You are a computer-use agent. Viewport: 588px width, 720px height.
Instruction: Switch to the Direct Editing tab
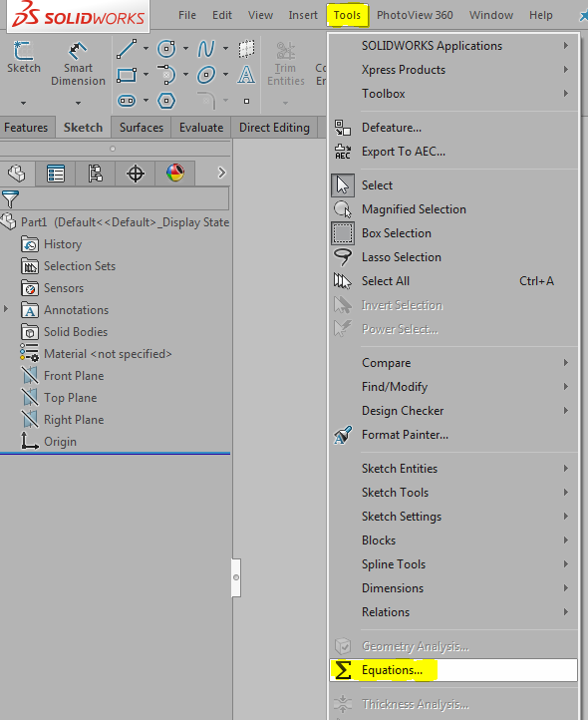[x=274, y=128]
